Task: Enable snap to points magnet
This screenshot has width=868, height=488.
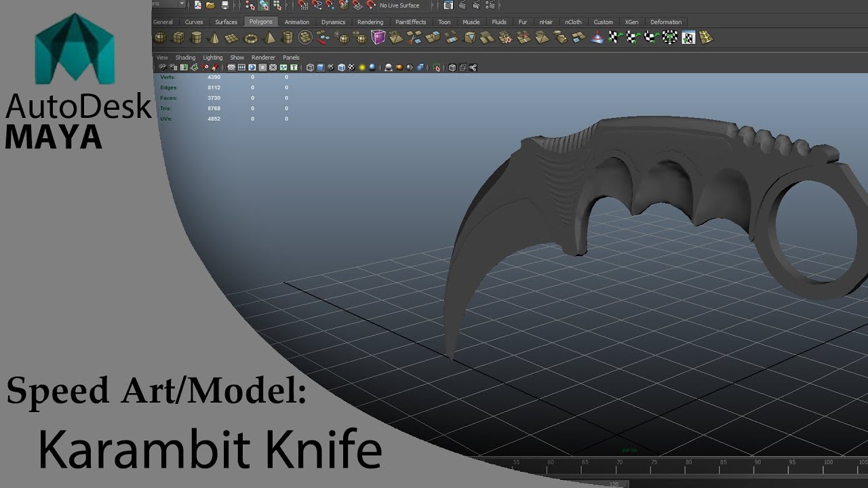Action: tap(329, 5)
